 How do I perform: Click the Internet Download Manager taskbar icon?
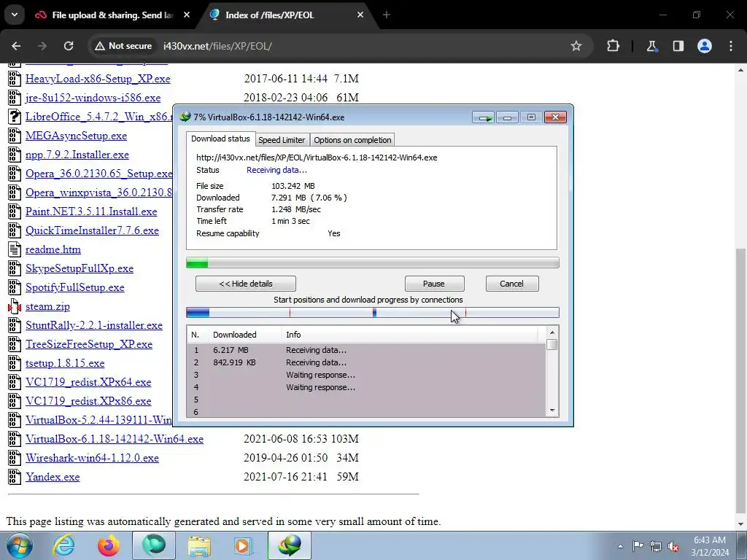289,545
